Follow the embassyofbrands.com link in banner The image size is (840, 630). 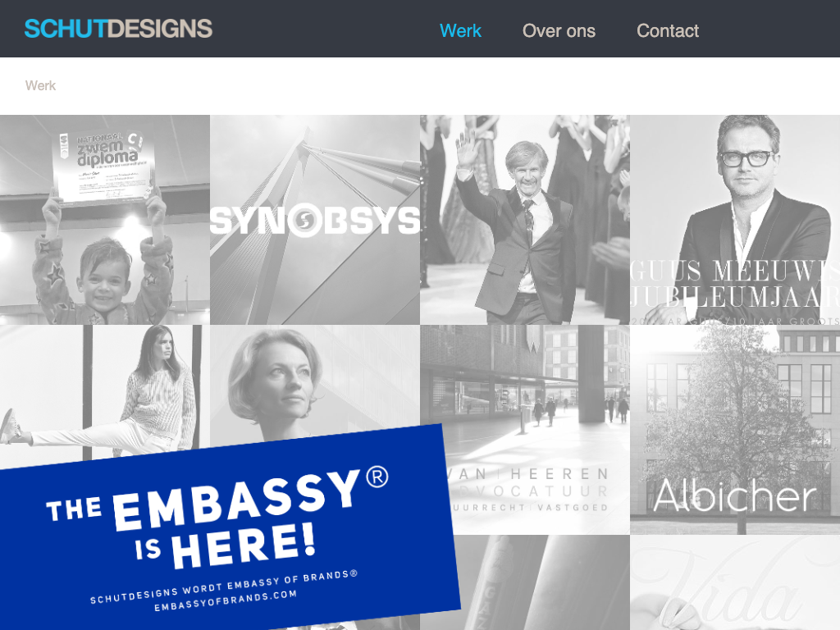coord(226,601)
